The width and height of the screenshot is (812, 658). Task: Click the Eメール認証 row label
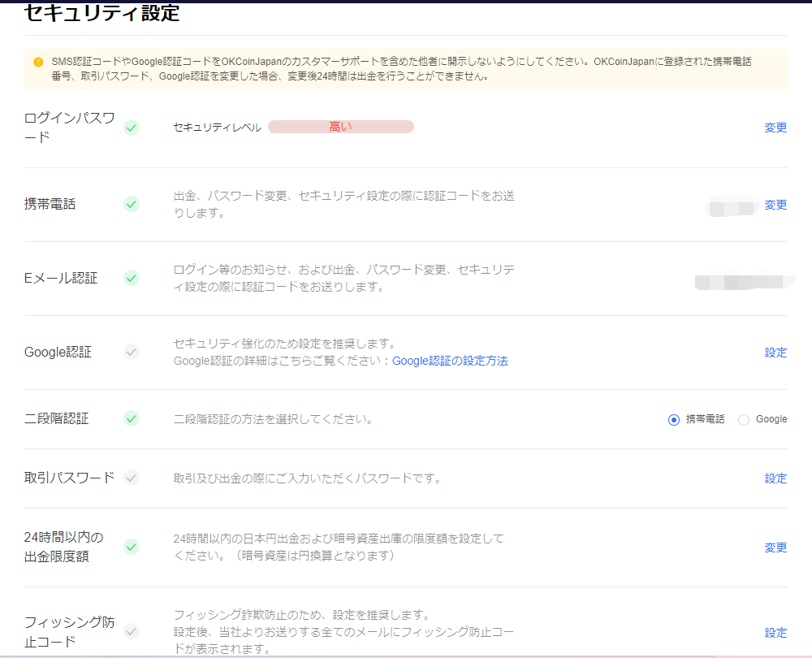(61, 278)
